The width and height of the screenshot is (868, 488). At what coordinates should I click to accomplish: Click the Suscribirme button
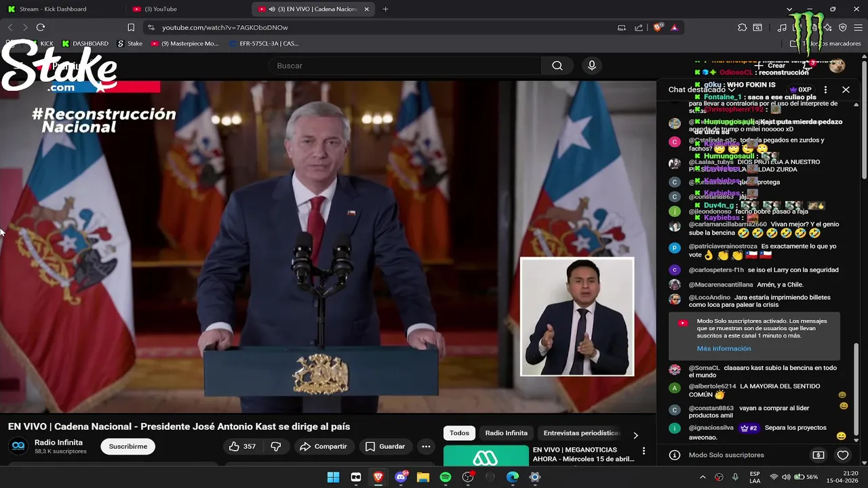click(128, 446)
